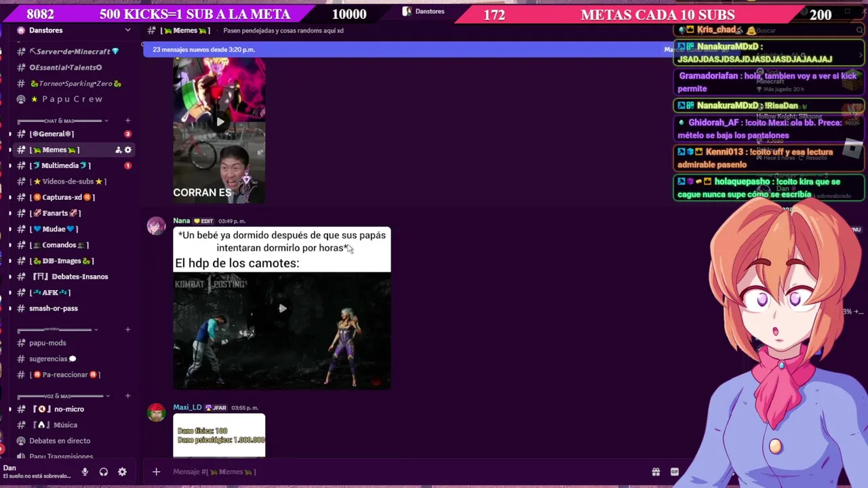Select the Danstores tab at top
This screenshot has height=488, width=868.
tap(424, 12)
